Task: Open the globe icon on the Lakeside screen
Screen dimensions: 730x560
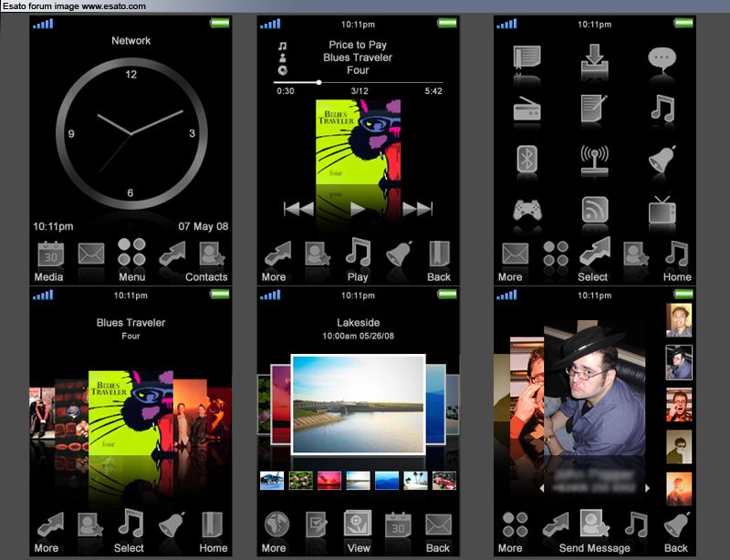Action: 277,524
